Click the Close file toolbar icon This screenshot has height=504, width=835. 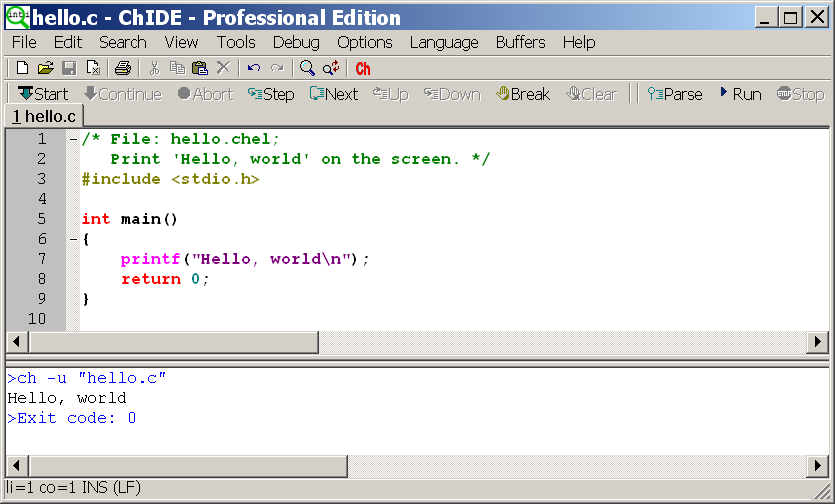coord(93,68)
